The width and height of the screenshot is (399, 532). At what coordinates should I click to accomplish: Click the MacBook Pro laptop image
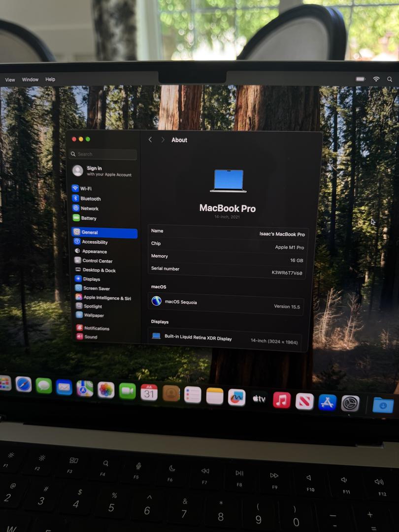[229, 181]
